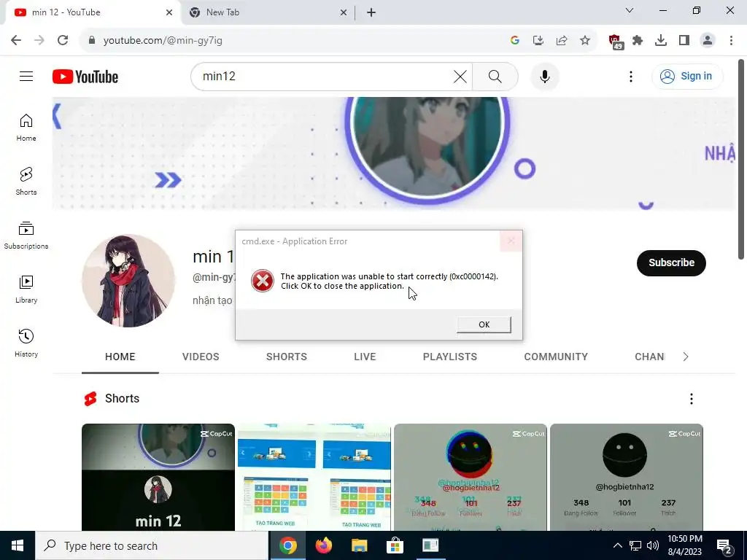Screen dimensions: 747x560
Task: Switch to the VIDEOS tab
Action: 201,357
